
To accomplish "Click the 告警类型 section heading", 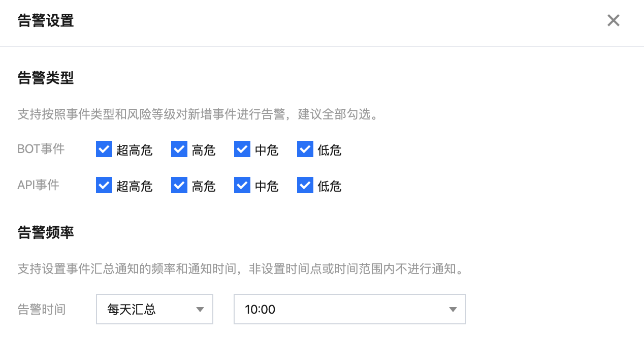I will click(x=46, y=78).
